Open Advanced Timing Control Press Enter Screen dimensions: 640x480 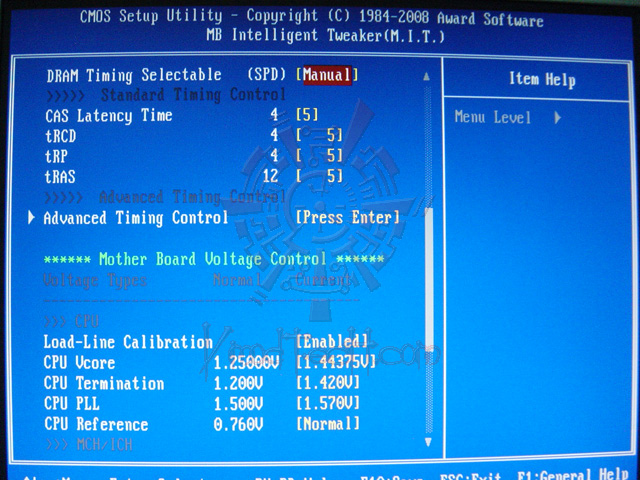pyautogui.click(x=348, y=217)
